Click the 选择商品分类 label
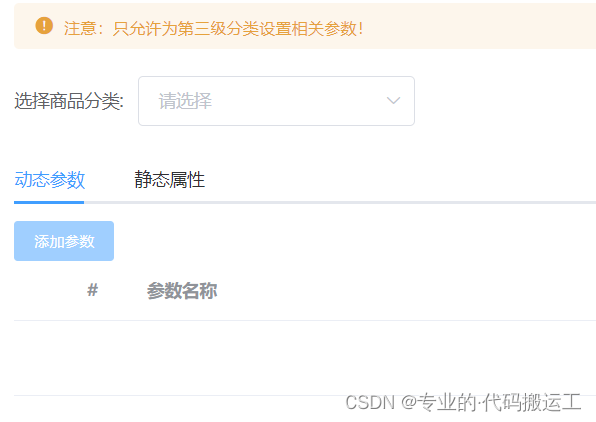The width and height of the screenshot is (596, 422). [x=69, y=101]
